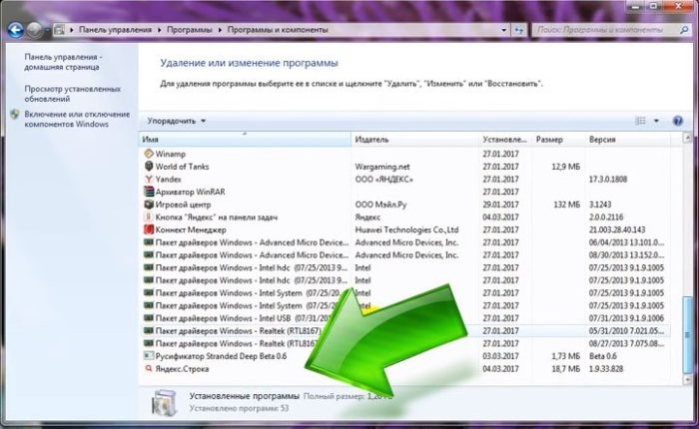Click version 17.3.0.1808 cell
This screenshot has height=429, width=699.
608,179
